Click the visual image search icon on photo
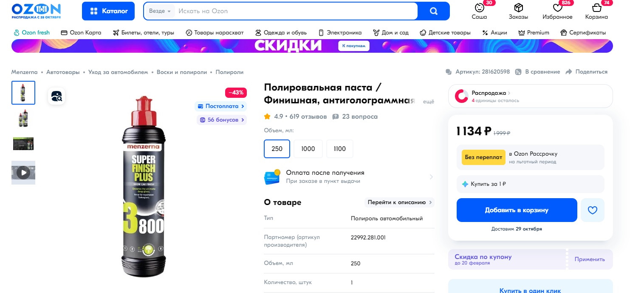Image resolution: width=644 pixels, height=293 pixels. [x=56, y=96]
